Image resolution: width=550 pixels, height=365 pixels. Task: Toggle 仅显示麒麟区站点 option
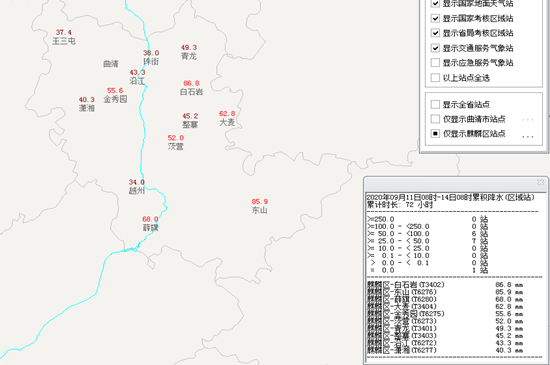[435, 134]
